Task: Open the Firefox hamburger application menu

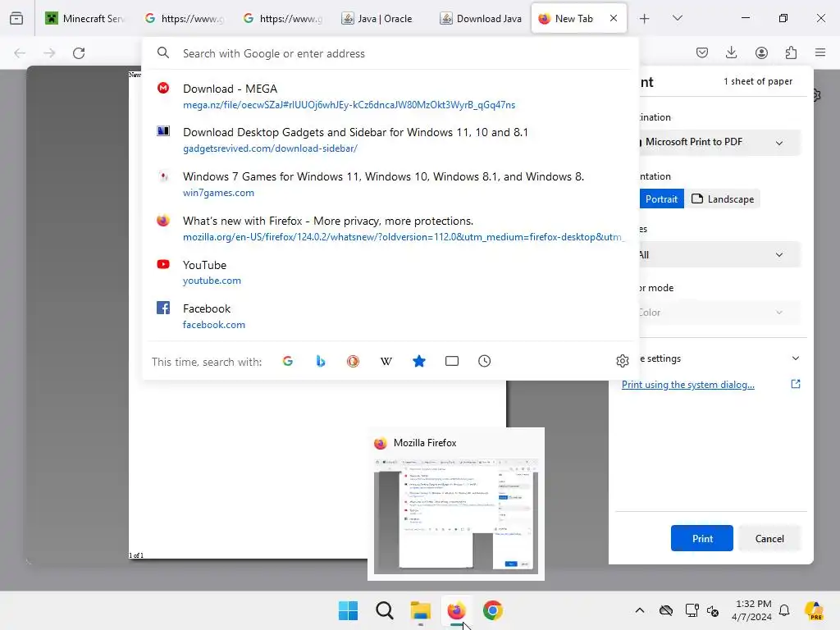Action: (x=820, y=52)
